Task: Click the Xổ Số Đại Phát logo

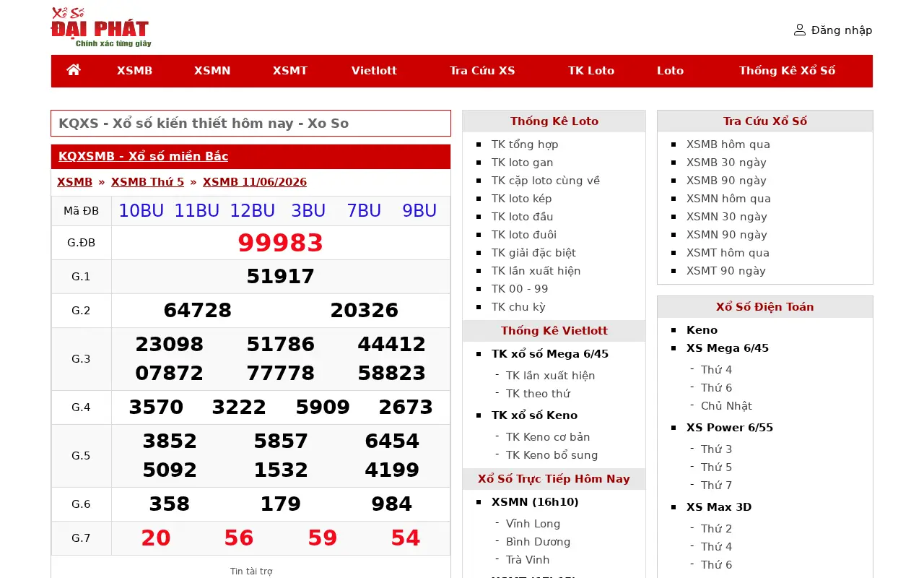Action: (x=101, y=27)
